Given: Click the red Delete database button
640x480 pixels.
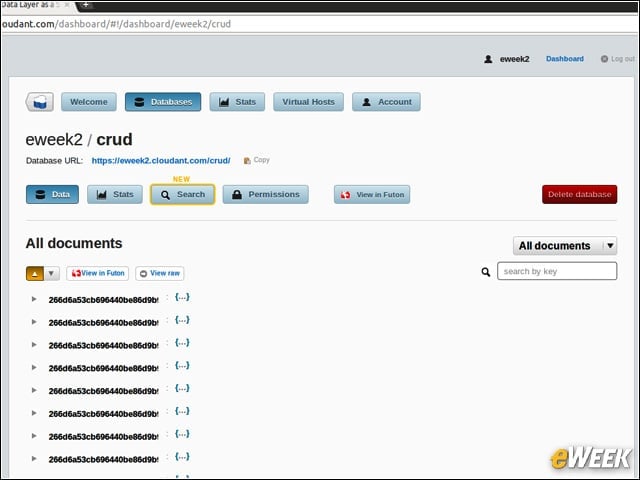Looking at the screenshot, I should (x=580, y=195).
